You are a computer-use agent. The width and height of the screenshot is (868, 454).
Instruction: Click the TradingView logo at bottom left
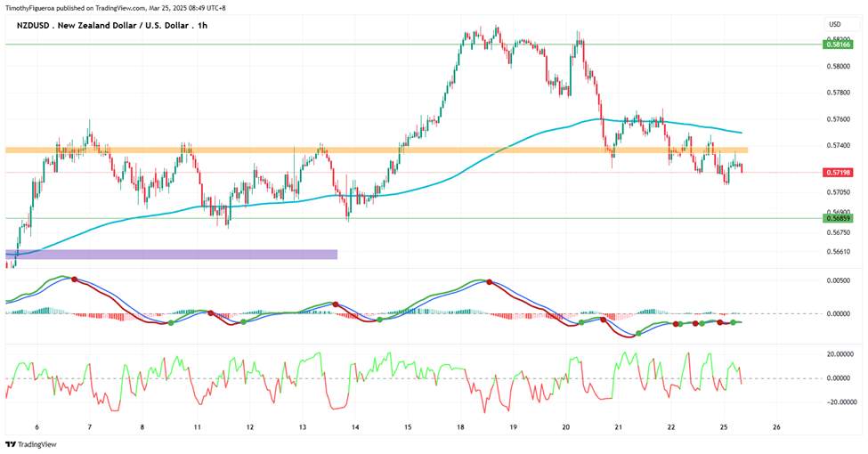[x=31, y=444]
